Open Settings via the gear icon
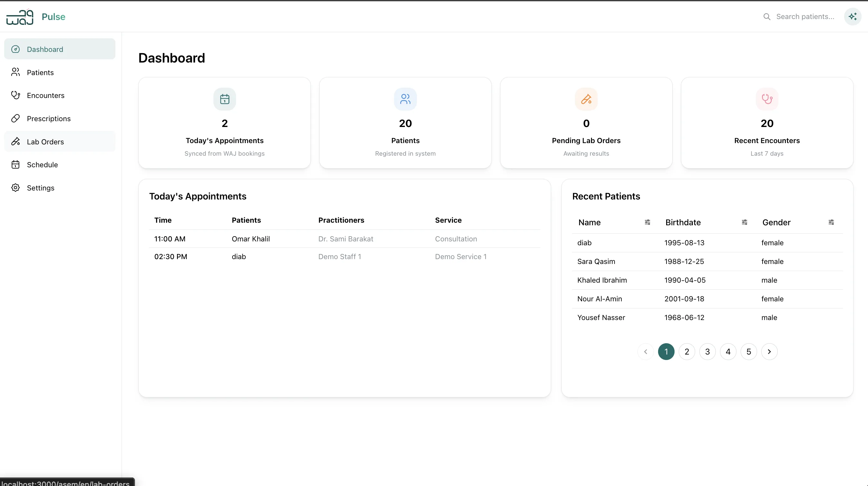The image size is (868, 486). (x=15, y=188)
